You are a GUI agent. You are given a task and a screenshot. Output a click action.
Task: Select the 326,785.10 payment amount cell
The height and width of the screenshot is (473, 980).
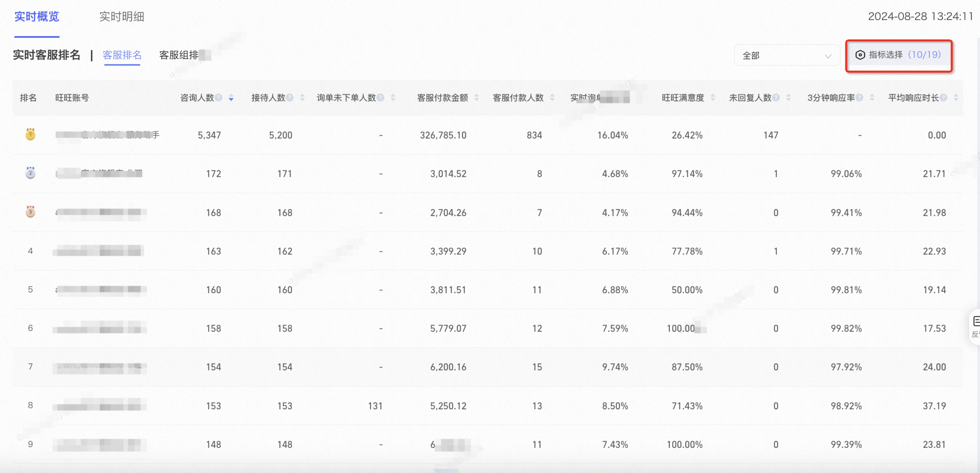(x=443, y=135)
